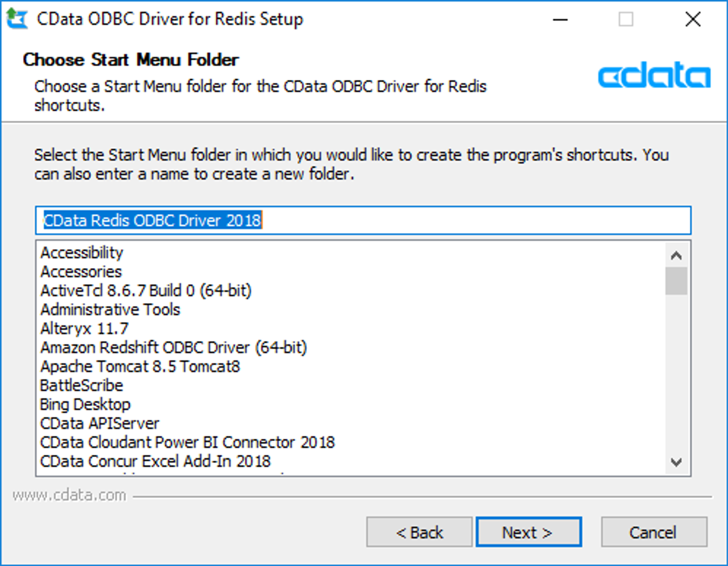Go back with the < Back button
This screenshot has width=728, height=566.
[x=419, y=532]
